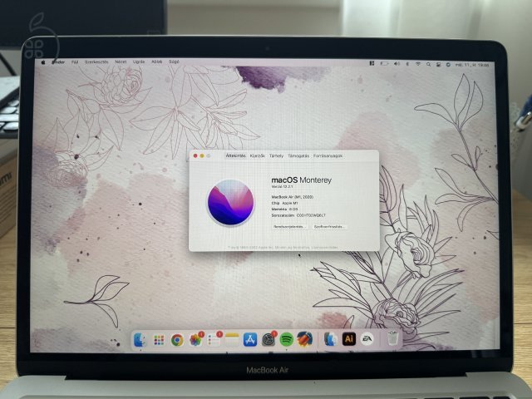Launch Google Chrome from the Dock
This screenshot has width=532, height=399.
click(x=177, y=340)
